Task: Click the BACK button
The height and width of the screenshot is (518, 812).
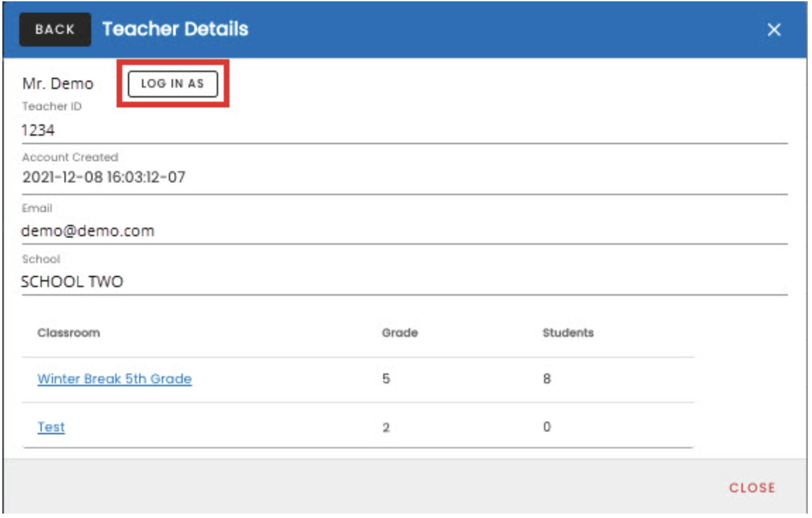Action: [55, 30]
